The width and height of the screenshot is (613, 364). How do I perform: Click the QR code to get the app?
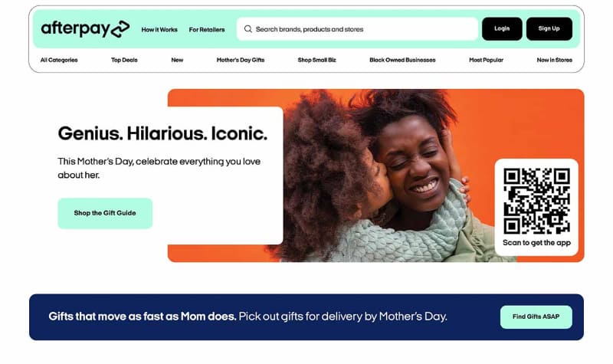tap(536, 201)
